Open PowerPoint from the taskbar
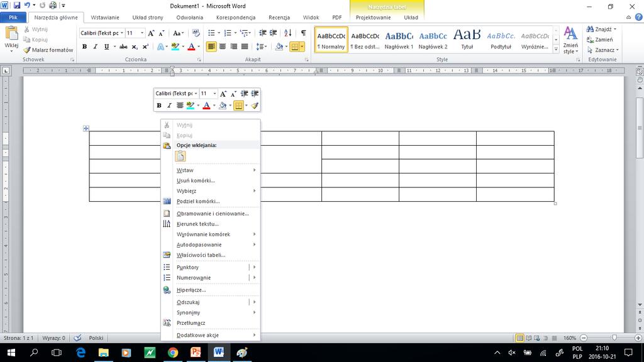 point(196,353)
